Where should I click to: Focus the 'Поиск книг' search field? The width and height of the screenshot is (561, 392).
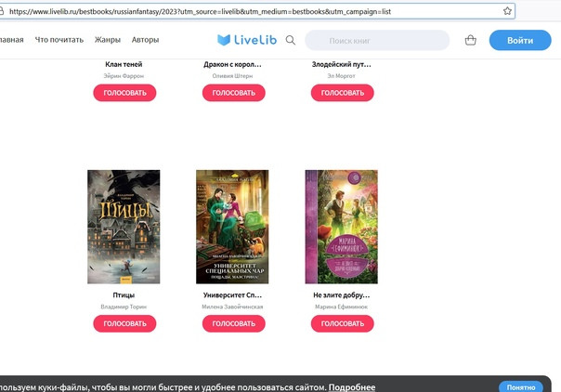[x=377, y=41]
